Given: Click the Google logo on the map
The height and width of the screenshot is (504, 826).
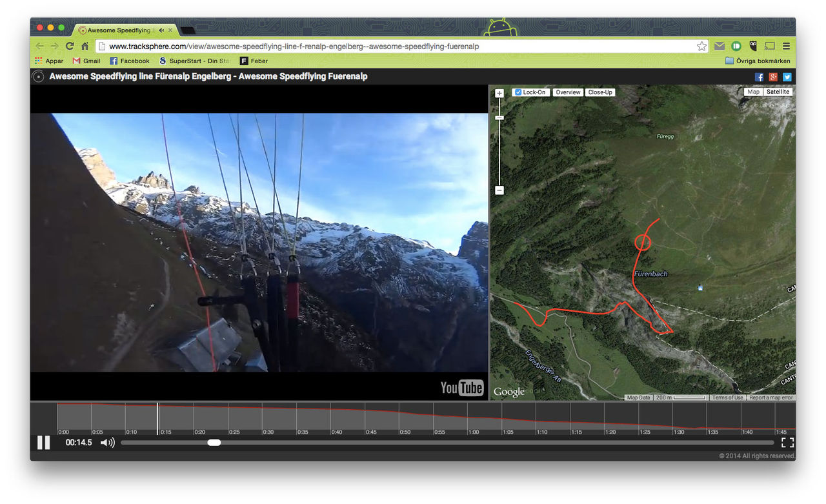Looking at the screenshot, I should coord(509,391).
